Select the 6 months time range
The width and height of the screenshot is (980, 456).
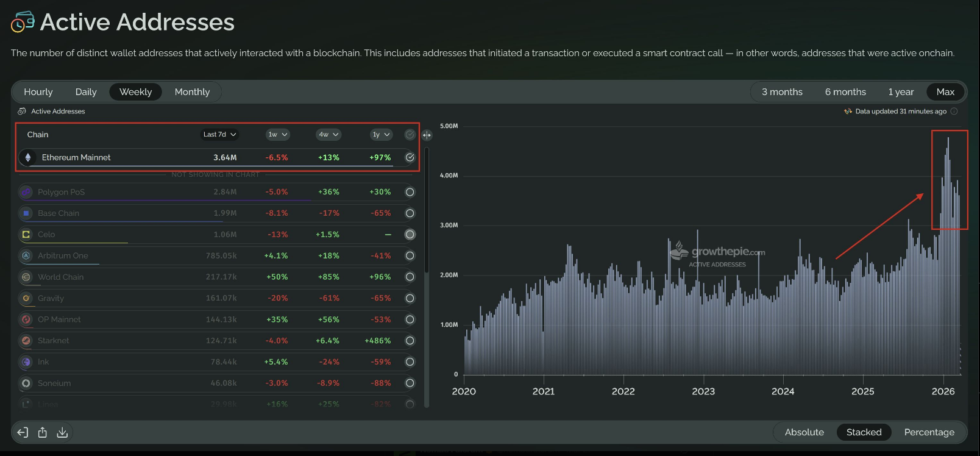845,92
